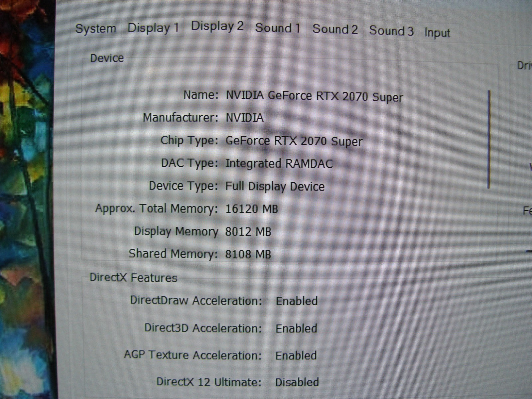Click the Direct3D Acceleration Enabled status
This screenshot has width=532, height=399.
296,329
